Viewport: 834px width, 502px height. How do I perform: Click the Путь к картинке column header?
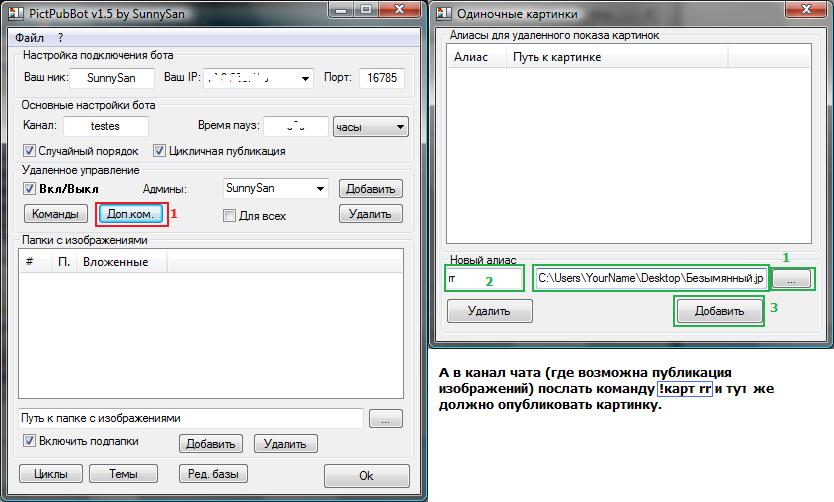pos(557,57)
